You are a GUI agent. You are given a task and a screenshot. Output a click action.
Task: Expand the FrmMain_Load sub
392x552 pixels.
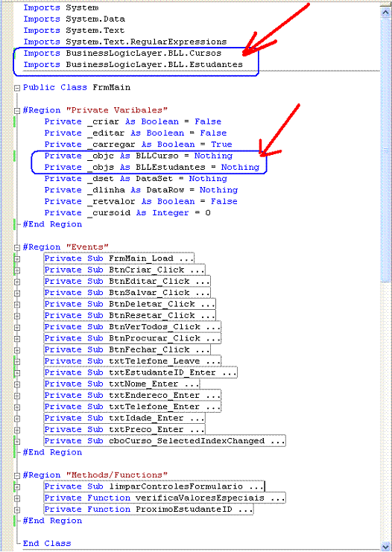[17, 259]
